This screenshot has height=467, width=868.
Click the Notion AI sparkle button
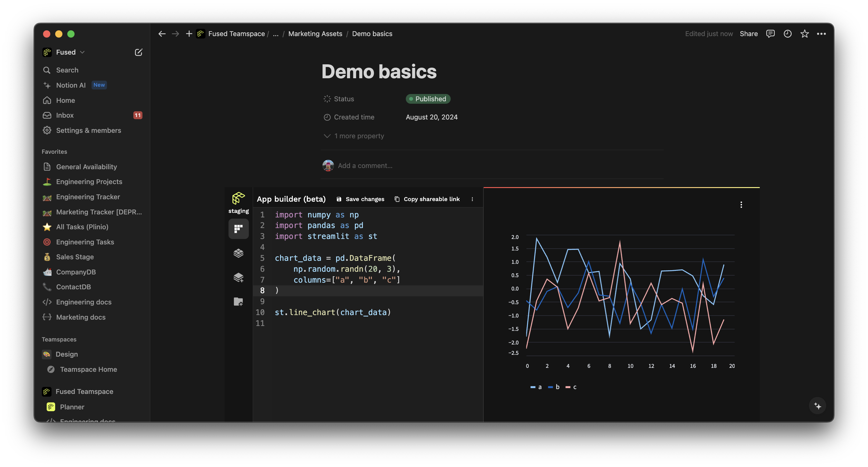coord(817,406)
